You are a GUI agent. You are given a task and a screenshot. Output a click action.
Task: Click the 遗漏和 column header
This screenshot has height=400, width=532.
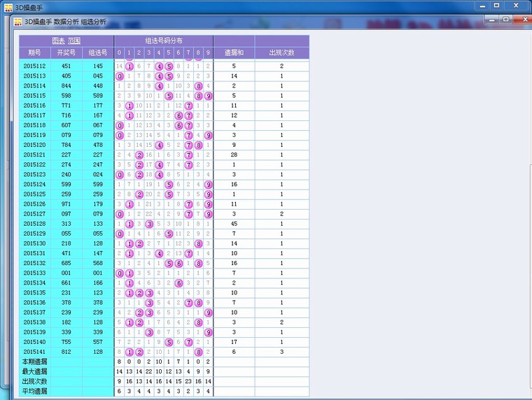(x=234, y=53)
